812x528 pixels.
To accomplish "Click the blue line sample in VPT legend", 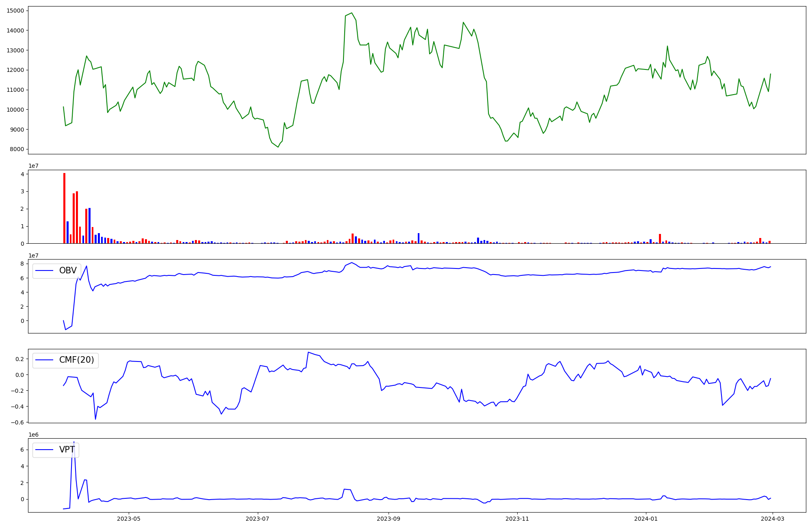I will 45,450.
